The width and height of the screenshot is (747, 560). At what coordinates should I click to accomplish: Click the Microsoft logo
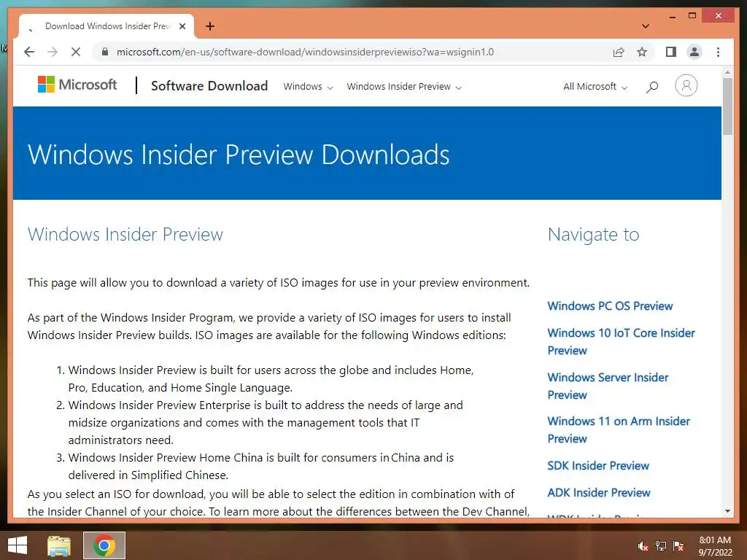[x=77, y=85]
